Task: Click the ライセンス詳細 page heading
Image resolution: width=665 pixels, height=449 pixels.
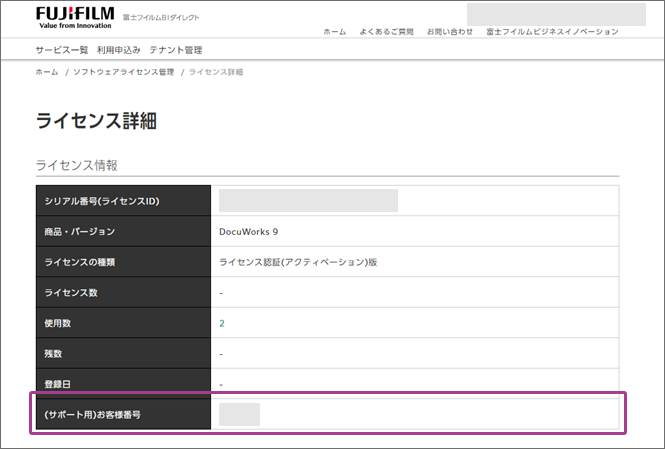Action: (x=96, y=121)
